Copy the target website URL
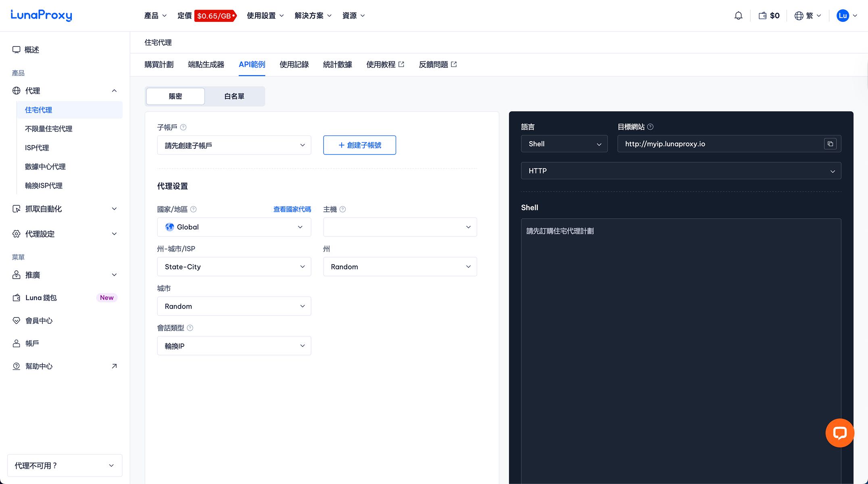 pyautogui.click(x=830, y=144)
